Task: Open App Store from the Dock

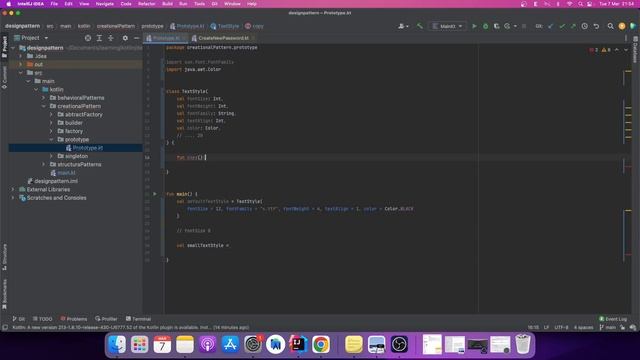Action: [230, 344]
